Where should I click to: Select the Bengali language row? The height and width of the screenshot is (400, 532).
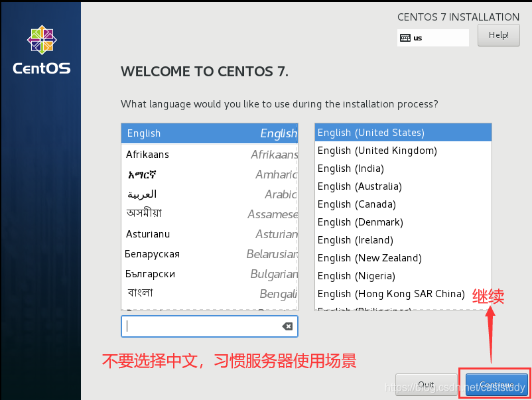[210, 293]
